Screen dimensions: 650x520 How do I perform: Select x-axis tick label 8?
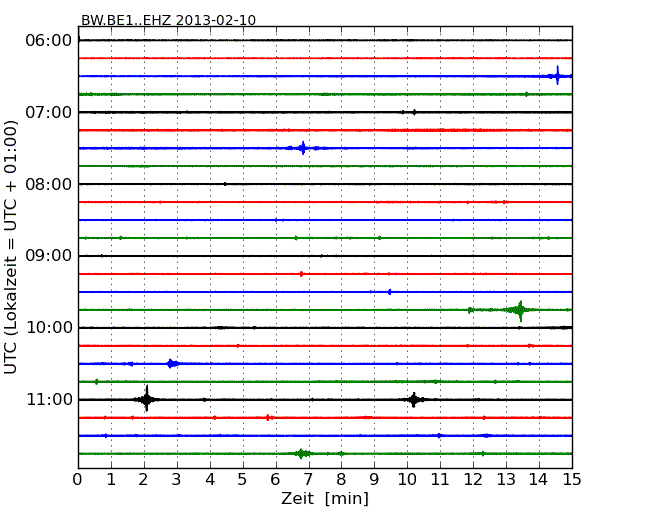(341, 479)
